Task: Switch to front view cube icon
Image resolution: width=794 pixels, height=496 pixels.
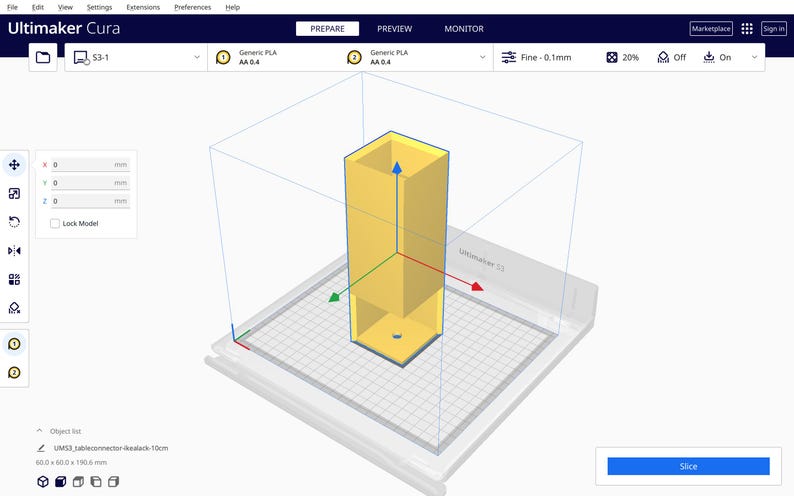Action: (x=61, y=481)
